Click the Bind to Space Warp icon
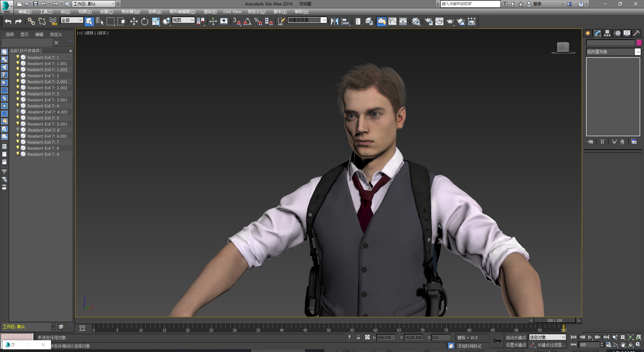Viewport: 644px width, 352px height. [53, 21]
